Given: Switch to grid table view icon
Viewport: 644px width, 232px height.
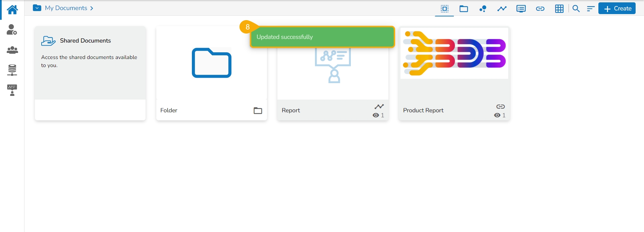Looking at the screenshot, I should (559, 9).
